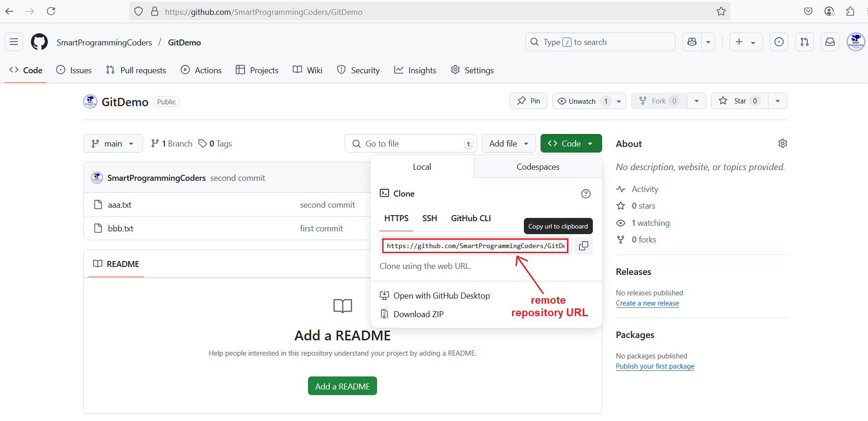
Task: Open the 1 watching link
Action: (643, 223)
